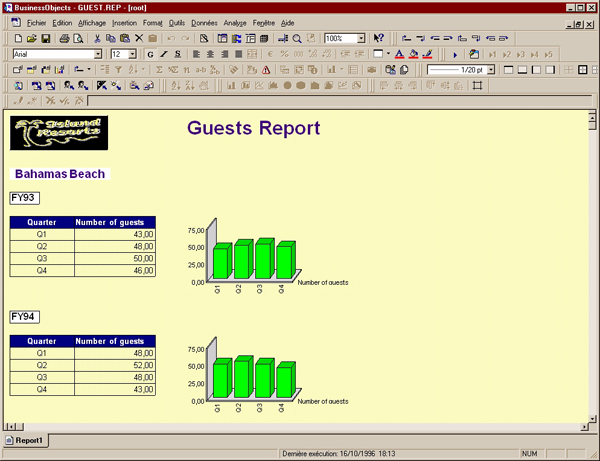Click the New document icon
The image size is (600, 461).
[18, 38]
